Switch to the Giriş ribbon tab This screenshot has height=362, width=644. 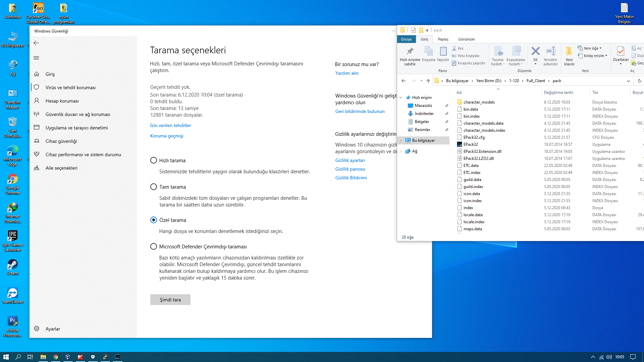(424, 39)
